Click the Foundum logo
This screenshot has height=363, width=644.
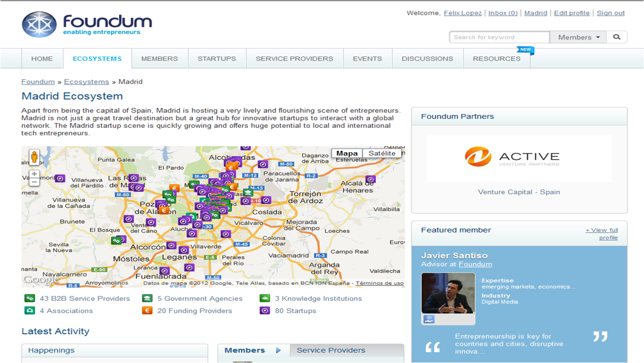coord(87,25)
